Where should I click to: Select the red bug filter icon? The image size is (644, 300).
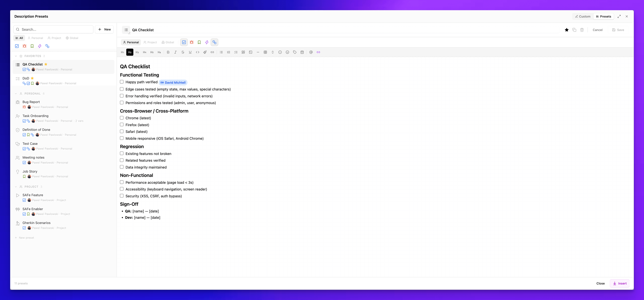point(24,46)
